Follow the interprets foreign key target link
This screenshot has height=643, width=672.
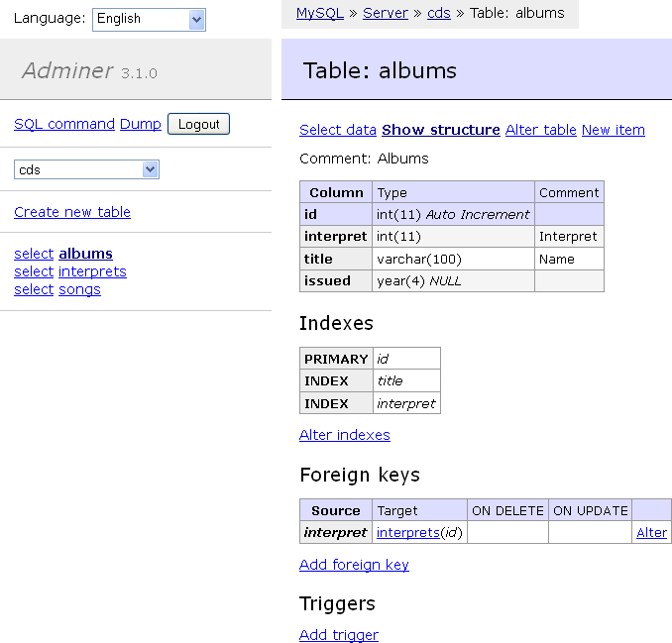point(408,532)
